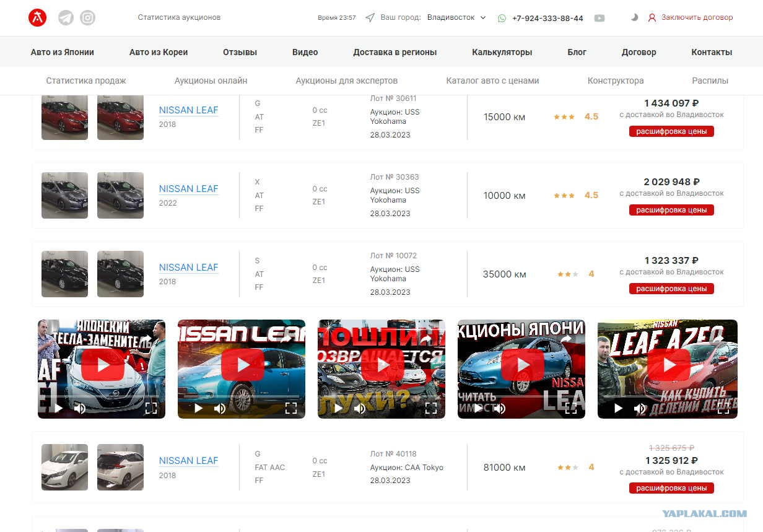The height and width of the screenshot is (532, 763).
Task: Open the Авто из Японии menu
Action: coord(63,52)
